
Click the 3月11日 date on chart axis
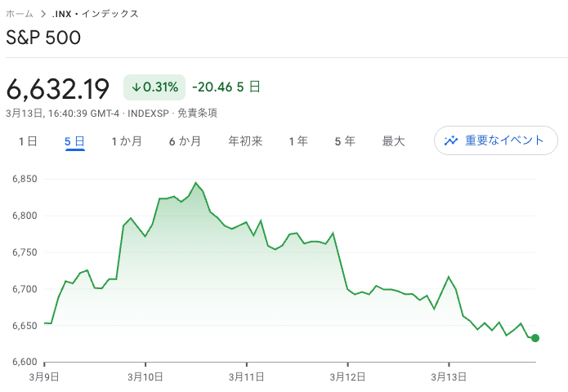246,376
